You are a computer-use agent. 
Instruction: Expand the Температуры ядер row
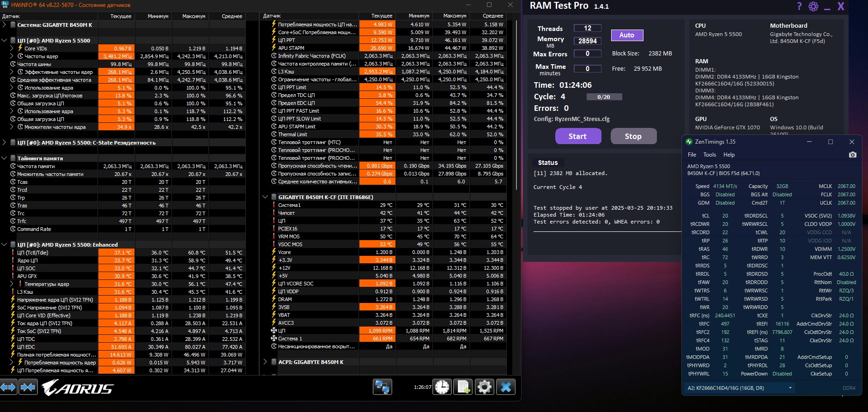point(12,284)
